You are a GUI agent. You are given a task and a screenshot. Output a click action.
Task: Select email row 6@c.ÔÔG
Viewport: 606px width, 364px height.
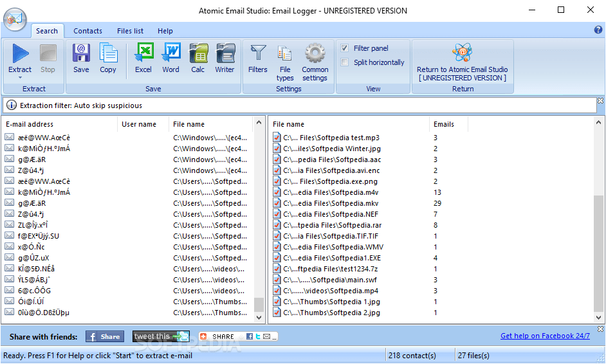click(127, 291)
